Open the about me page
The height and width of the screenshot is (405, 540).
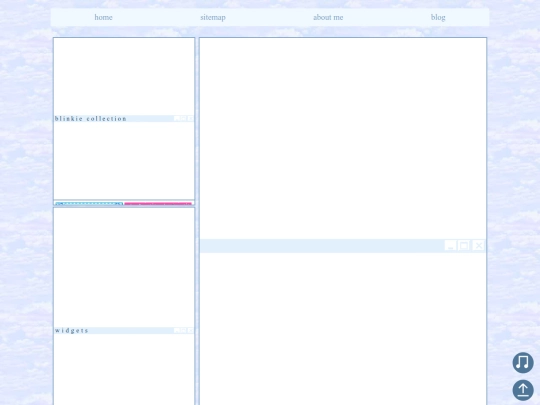tap(328, 17)
